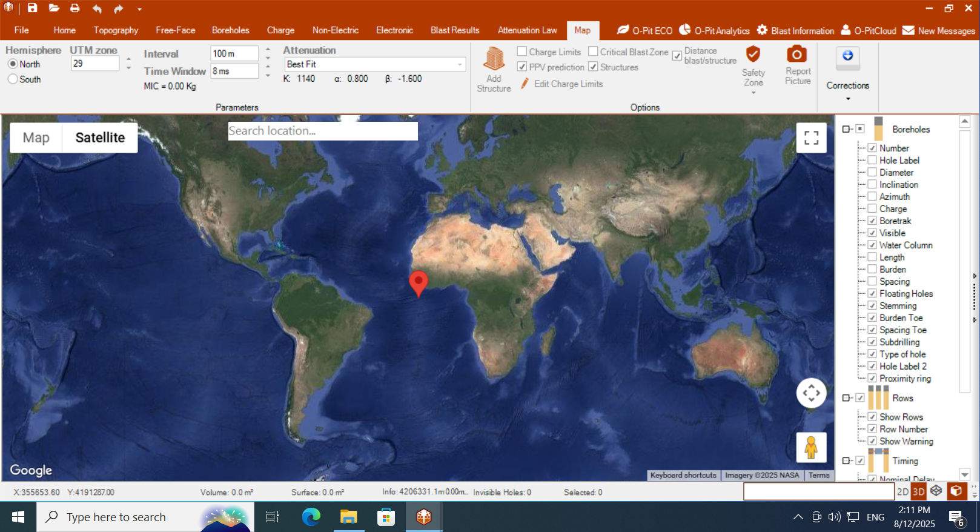The height and width of the screenshot is (532, 980).
Task: Open the File menu
Action: (x=22, y=30)
